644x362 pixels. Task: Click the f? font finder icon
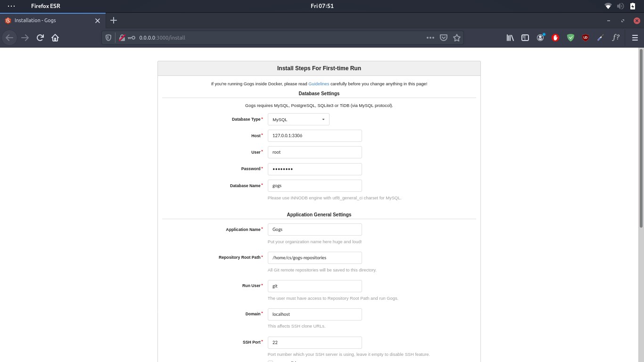coord(616,38)
